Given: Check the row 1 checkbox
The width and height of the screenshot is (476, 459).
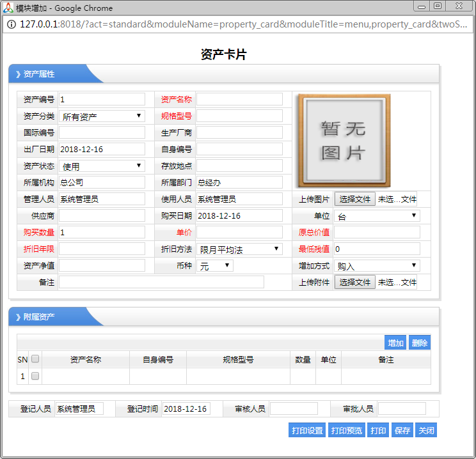Looking at the screenshot, I should pos(35,377).
